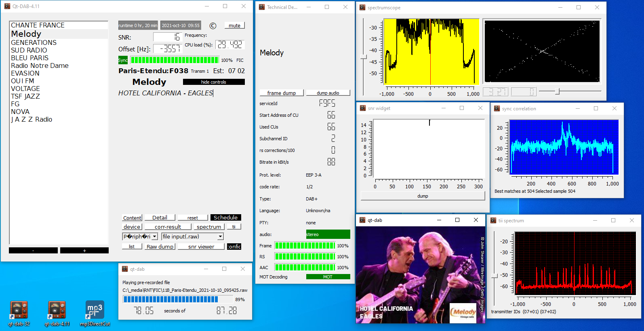Click the sync correlation window title icon
This screenshot has width=644, height=331.
pyautogui.click(x=497, y=108)
